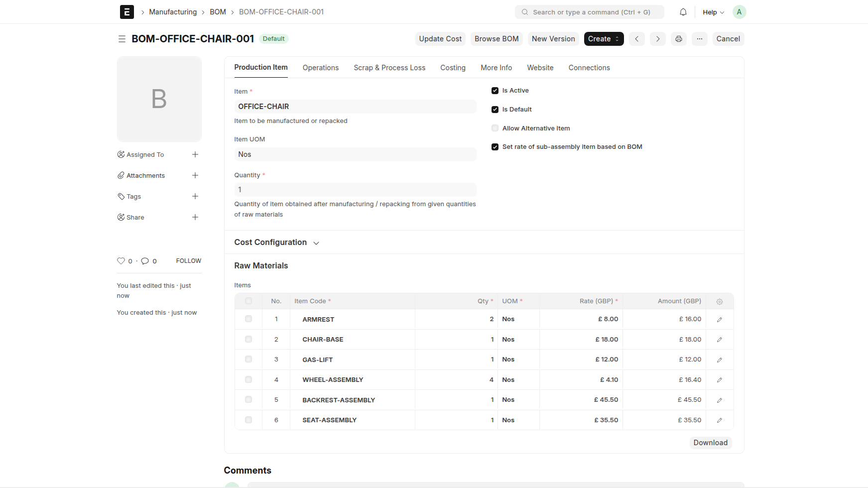
Task: Go to previous BOM document arrow
Action: coord(636,39)
